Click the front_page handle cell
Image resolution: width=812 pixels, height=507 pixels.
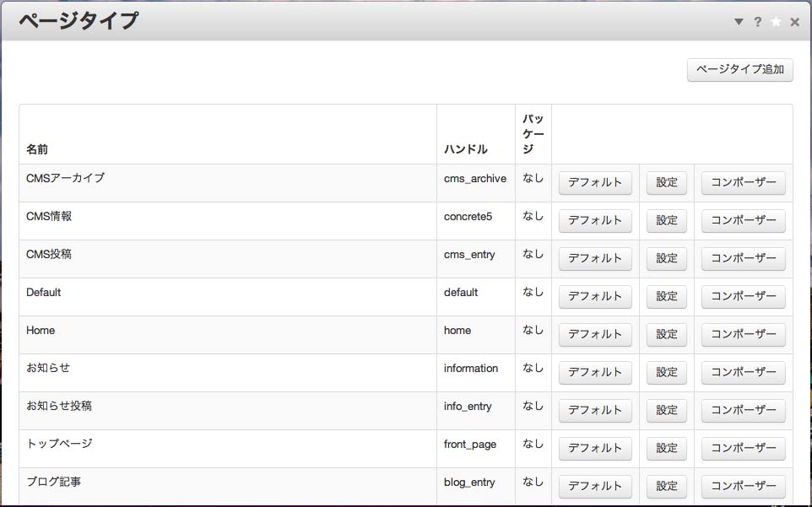coord(476,449)
